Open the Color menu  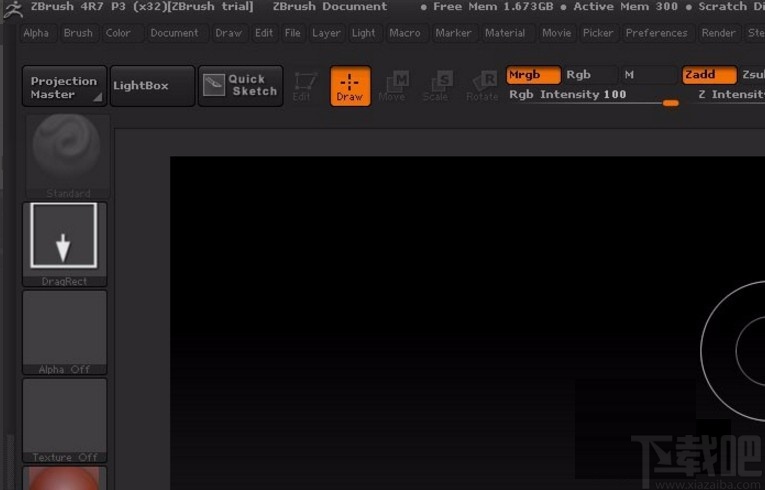118,33
